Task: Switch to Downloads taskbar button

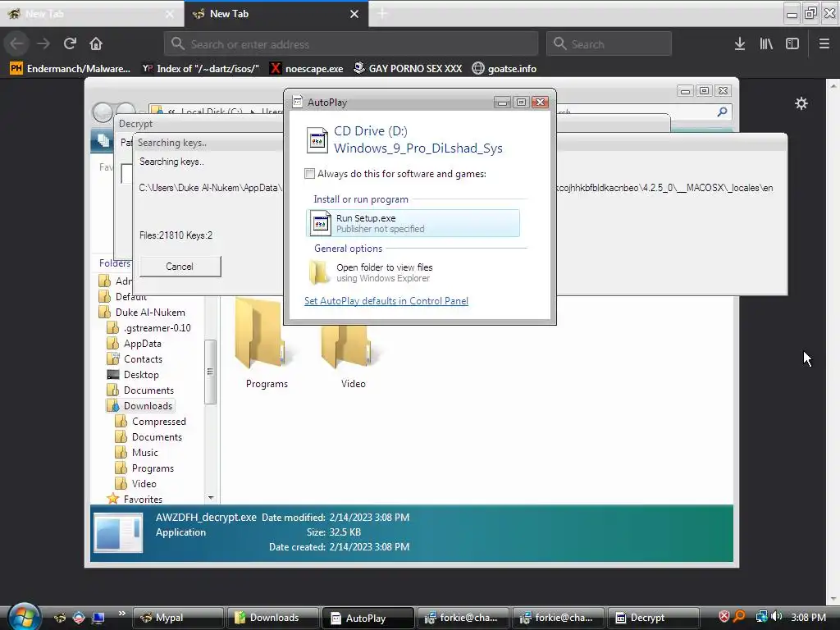Action: pos(273,618)
